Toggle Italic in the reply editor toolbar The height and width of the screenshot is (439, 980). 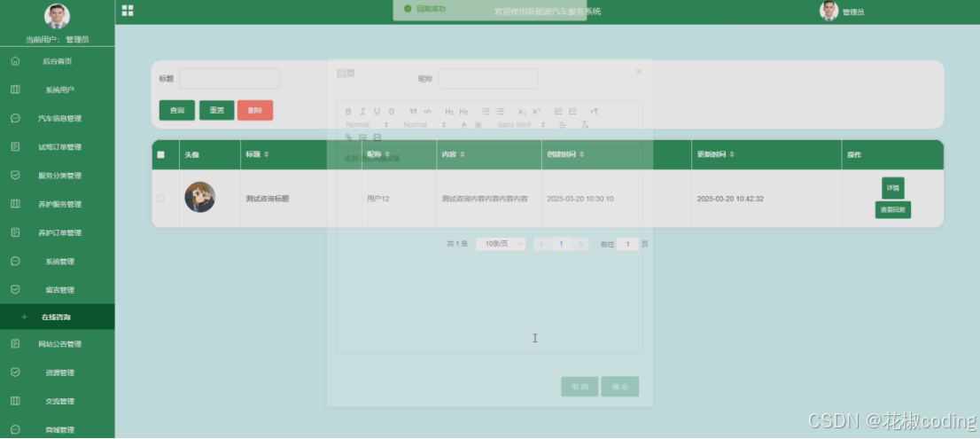[x=362, y=112]
